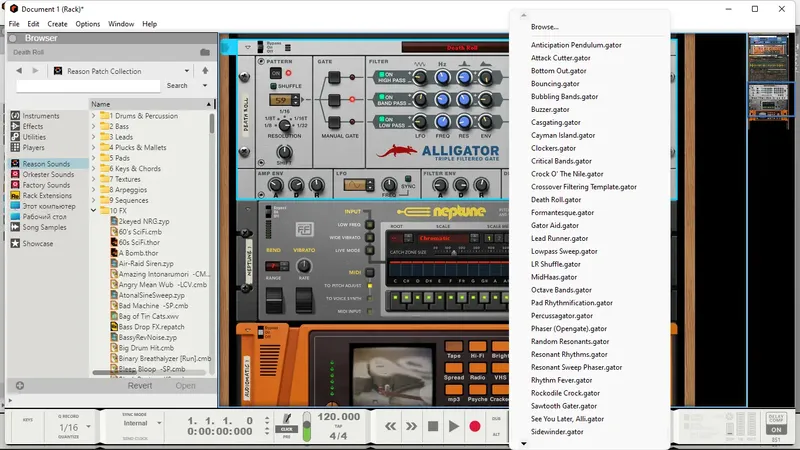Image resolution: width=800 pixels, height=450 pixels.
Task: Toggle Neptune Low Freq input button
Action: (x=370, y=224)
